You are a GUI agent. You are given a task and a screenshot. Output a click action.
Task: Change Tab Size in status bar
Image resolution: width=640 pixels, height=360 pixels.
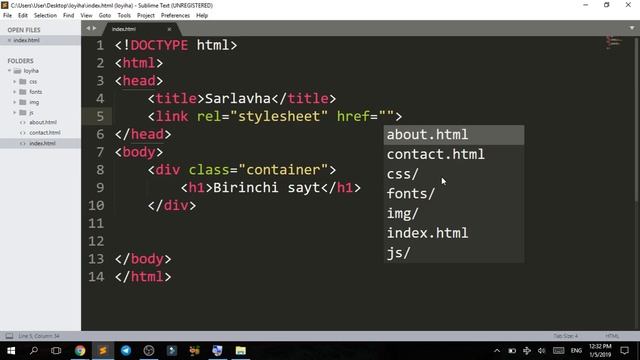tap(565, 336)
